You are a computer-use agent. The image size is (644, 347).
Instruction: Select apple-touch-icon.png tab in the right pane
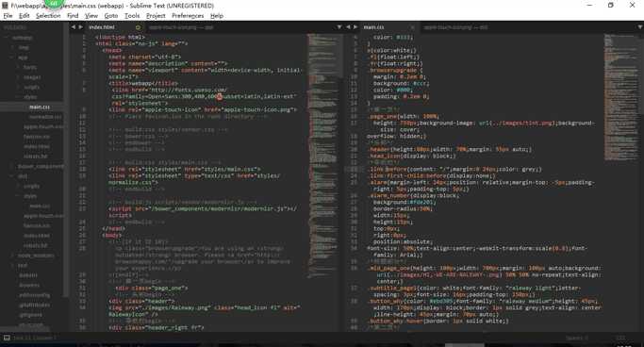(x=456, y=27)
